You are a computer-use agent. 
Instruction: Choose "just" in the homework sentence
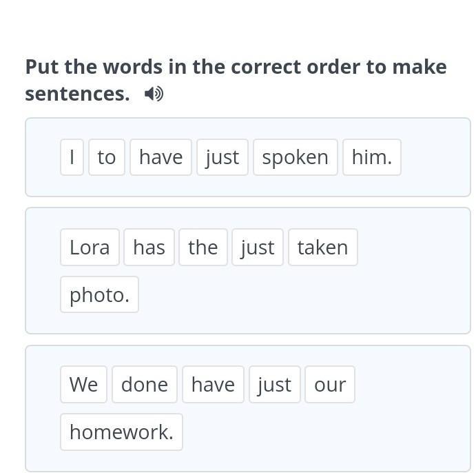(x=274, y=384)
